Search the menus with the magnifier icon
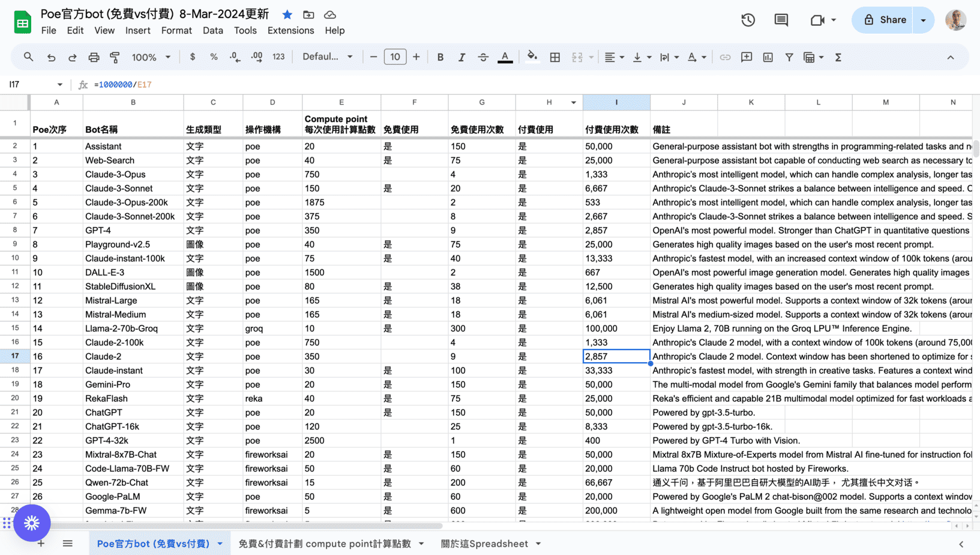980x555 pixels. (28, 57)
